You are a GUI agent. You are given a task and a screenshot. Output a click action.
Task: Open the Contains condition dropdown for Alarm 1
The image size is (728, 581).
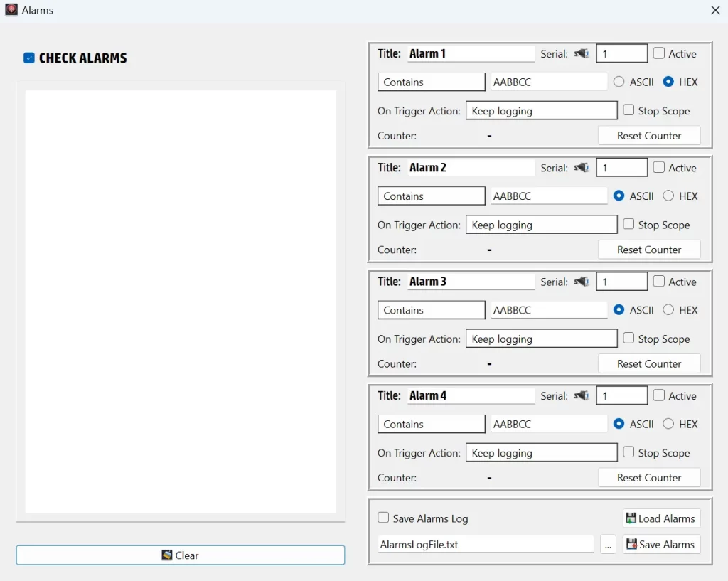pyautogui.click(x=432, y=82)
